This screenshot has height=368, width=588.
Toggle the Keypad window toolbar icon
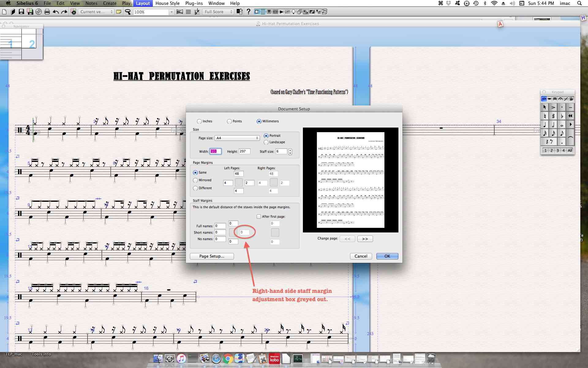(263, 12)
